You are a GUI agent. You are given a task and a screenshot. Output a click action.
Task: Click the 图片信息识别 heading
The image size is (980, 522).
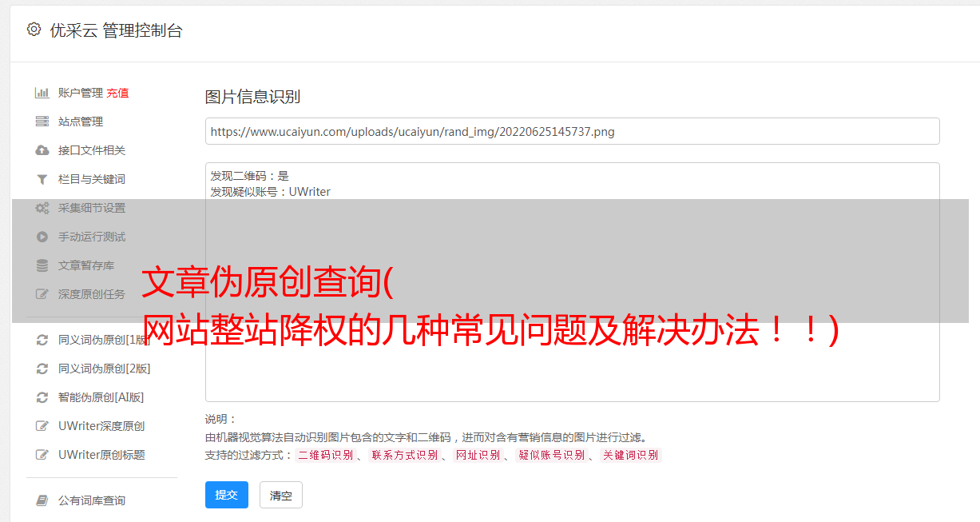pyautogui.click(x=252, y=97)
